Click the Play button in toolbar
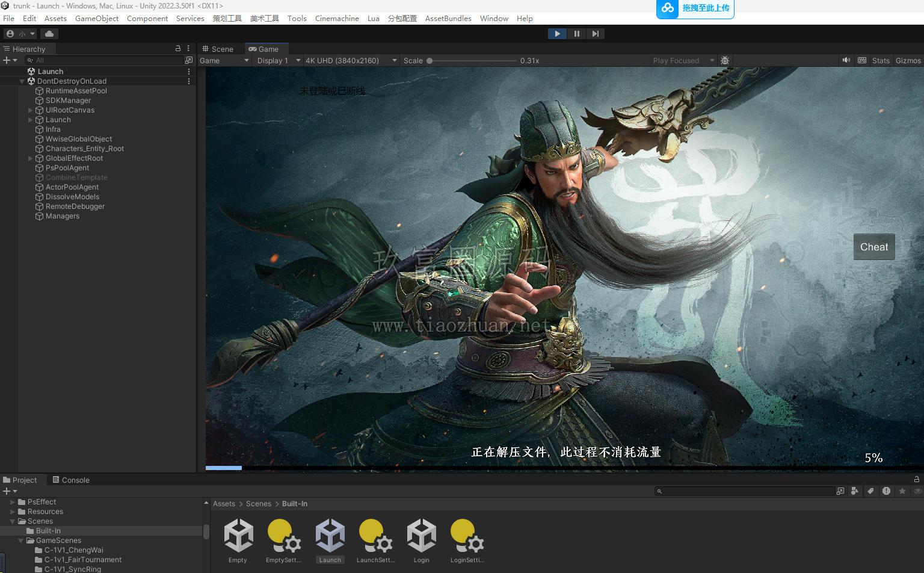This screenshot has width=924, height=573. click(x=557, y=34)
